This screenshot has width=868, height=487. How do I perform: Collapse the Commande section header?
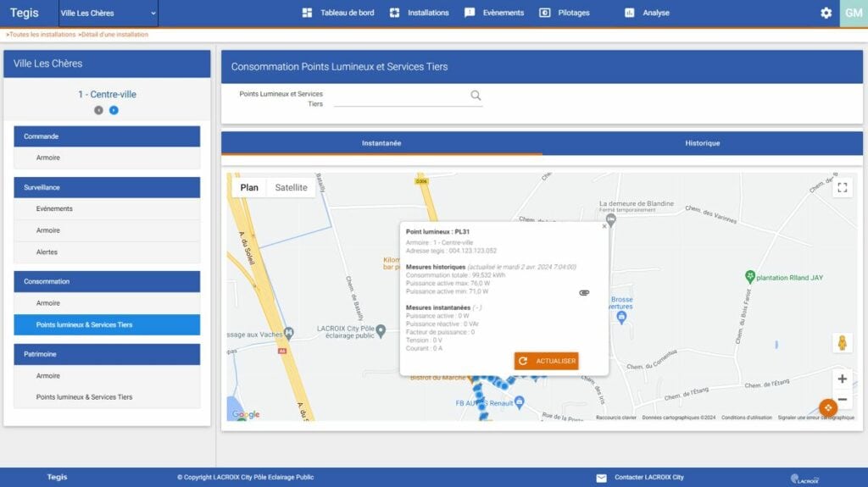point(107,136)
